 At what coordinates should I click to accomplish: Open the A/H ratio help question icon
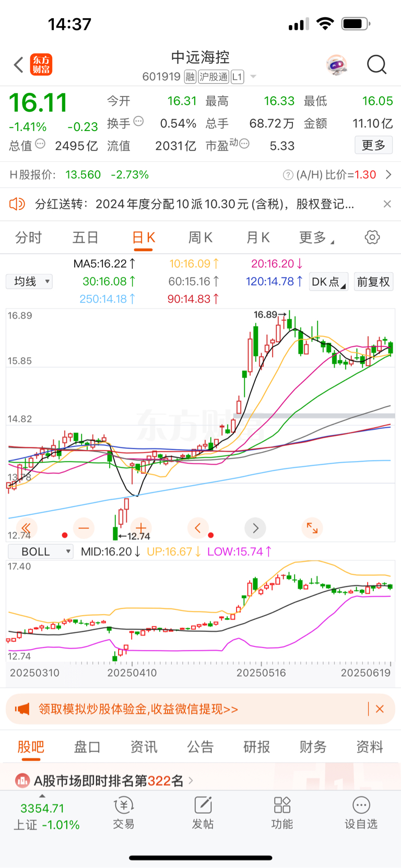tap(288, 175)
